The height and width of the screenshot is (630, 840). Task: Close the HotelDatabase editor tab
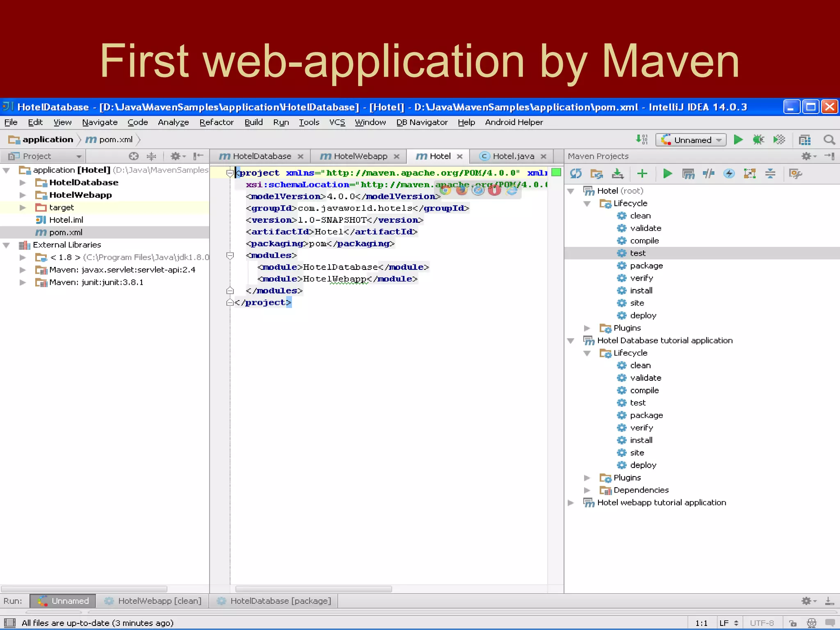(301, 157)
